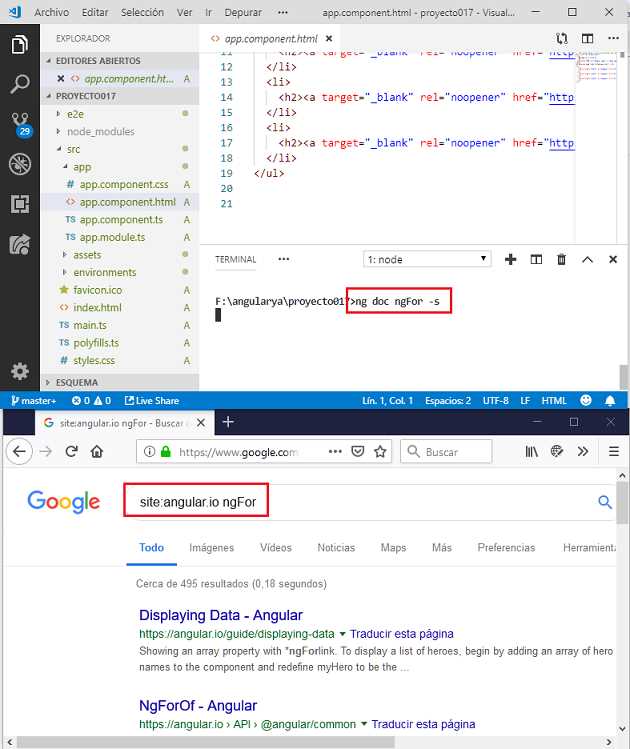The width and height of the screenshot is (630, 749).
Task: Go to Firefox home page
Action: click(x=97, y=451)
